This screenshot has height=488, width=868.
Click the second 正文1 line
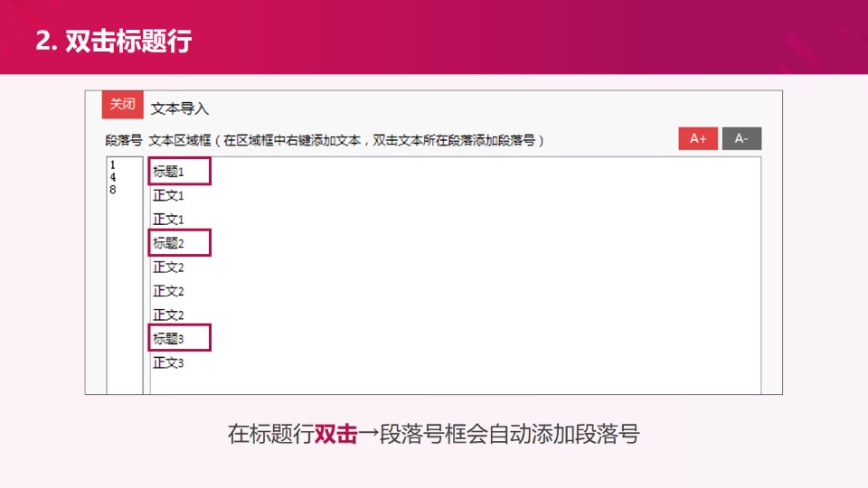point(169,220)
